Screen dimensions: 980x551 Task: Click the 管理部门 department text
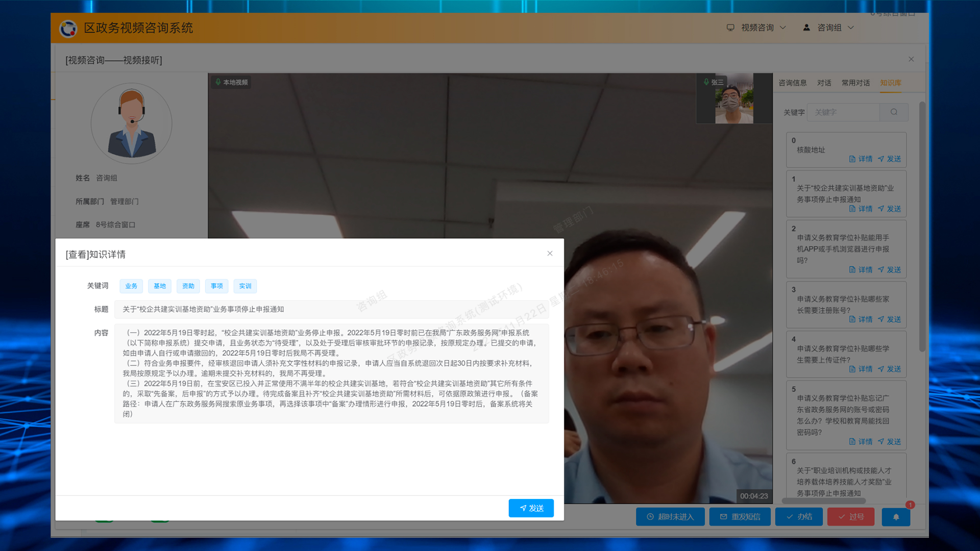pyautogui.click(x=125, y=202)
